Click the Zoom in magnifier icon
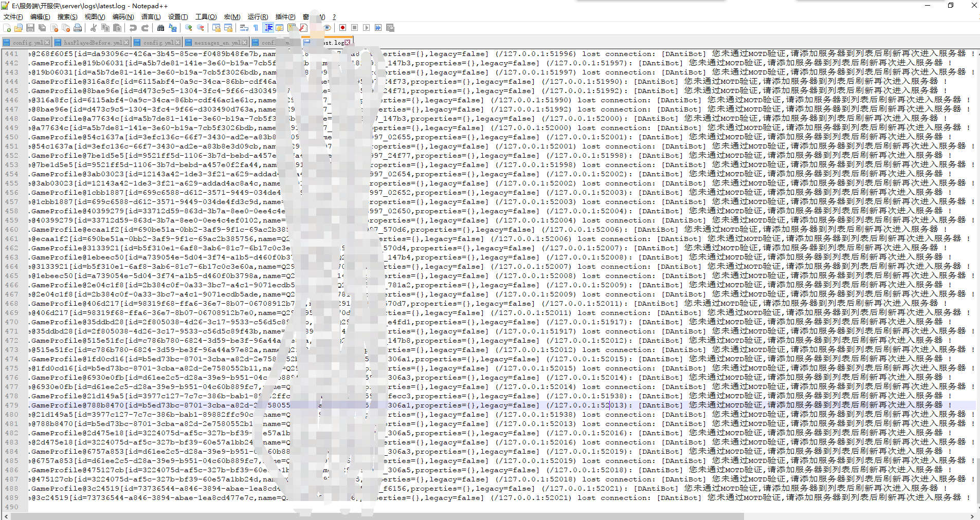980x520 pixels. point(189,28)
